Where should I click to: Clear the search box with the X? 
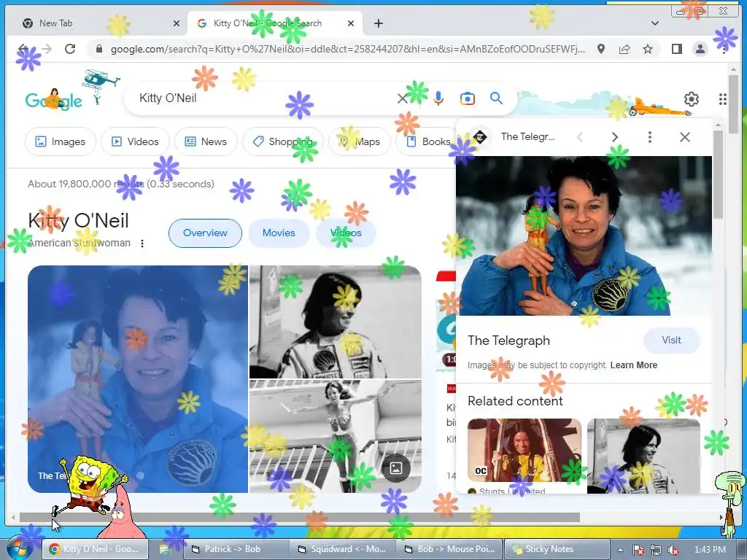[x=403, y=98]
